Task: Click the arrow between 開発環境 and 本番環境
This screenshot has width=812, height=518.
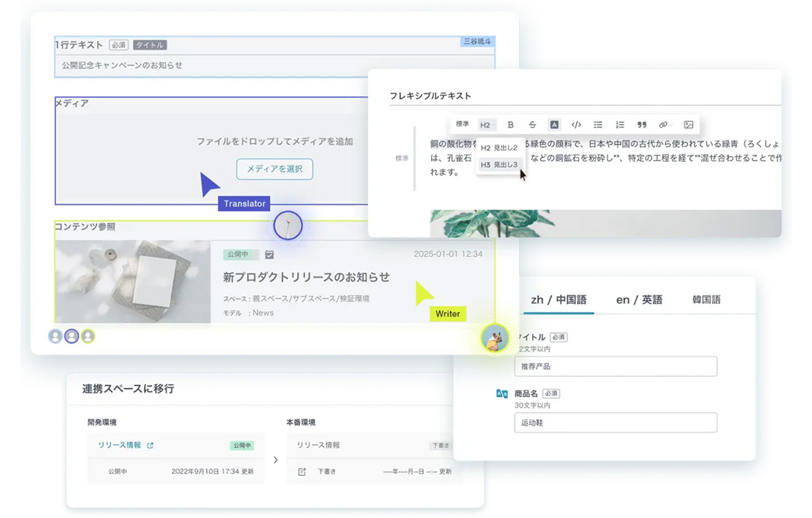Action: point(275,460)
